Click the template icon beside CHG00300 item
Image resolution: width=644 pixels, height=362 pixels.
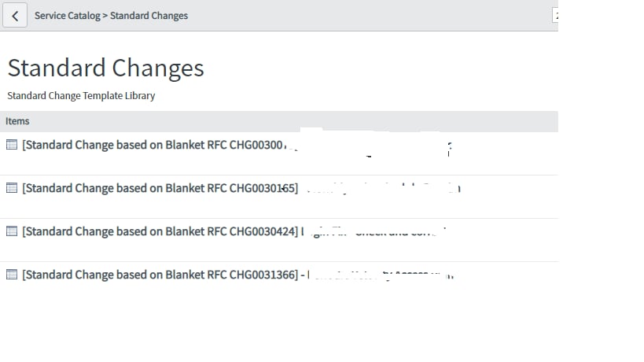coord(12,145)
